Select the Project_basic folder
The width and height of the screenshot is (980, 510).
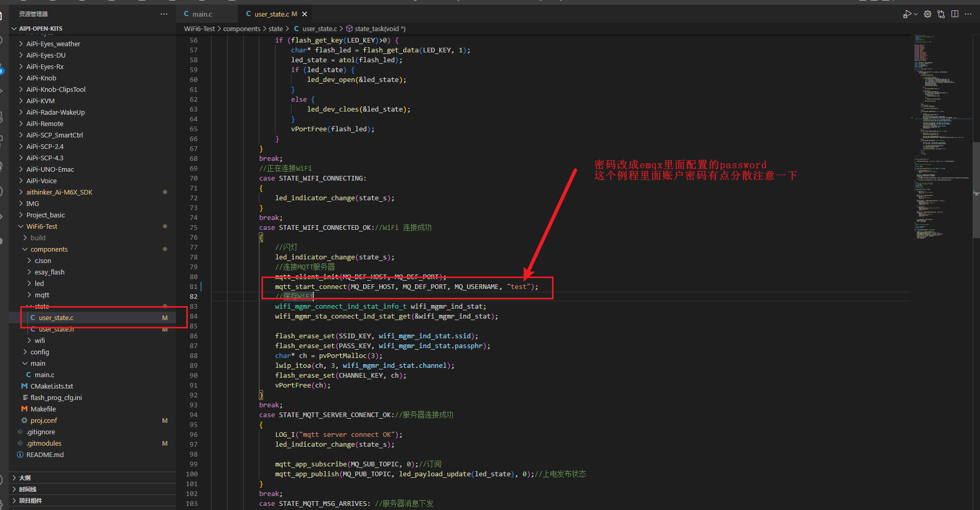pyautogui.click(x=93, y=215)
